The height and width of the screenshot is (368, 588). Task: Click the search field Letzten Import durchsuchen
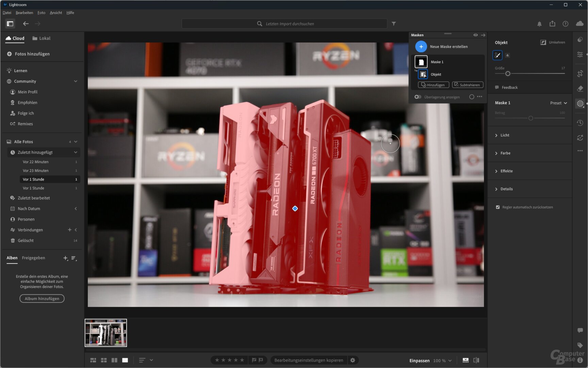coord(284,24)
